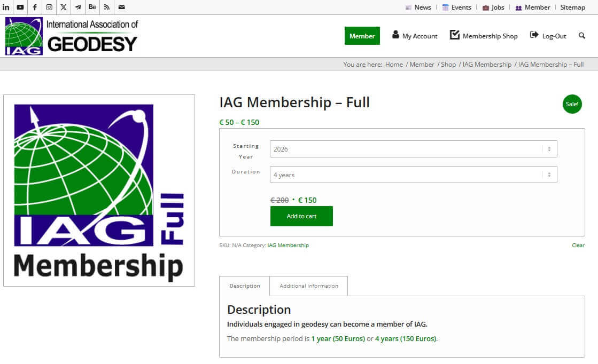The image size is (598, 364).
Task: Open the Starting Year dropdown
Action: (413, 149)
